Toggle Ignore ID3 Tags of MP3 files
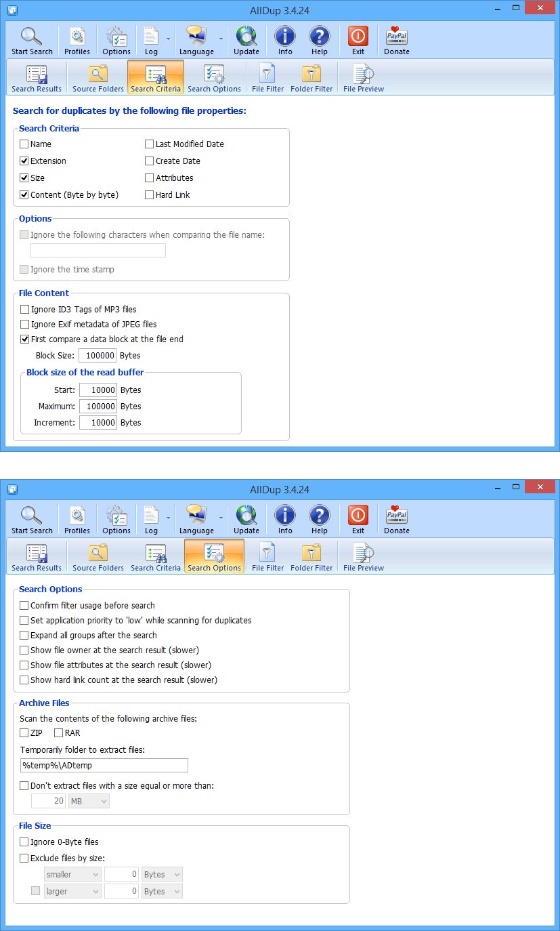Viewport: 560px width, 931px height. pyautogui.click(x=25, y=310)
